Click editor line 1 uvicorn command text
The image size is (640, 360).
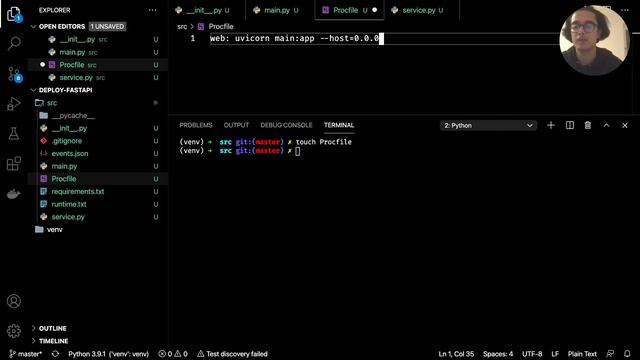coord(294,38)
